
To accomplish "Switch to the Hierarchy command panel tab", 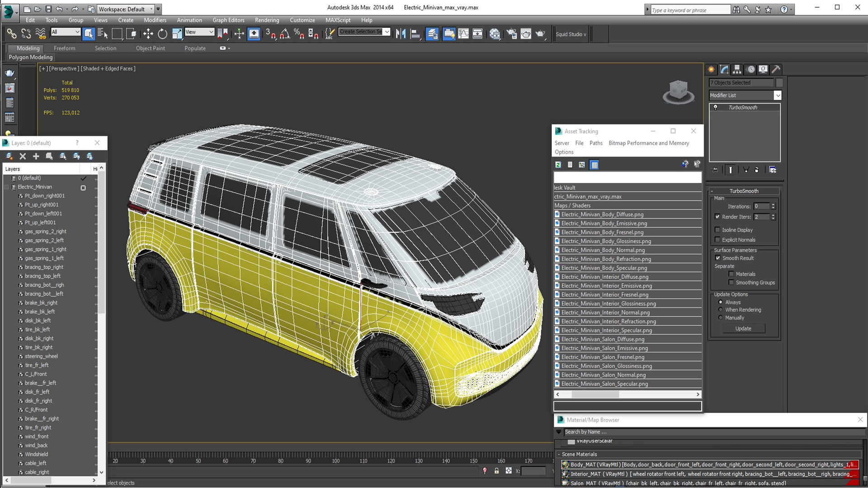I will tap(737, 69).
